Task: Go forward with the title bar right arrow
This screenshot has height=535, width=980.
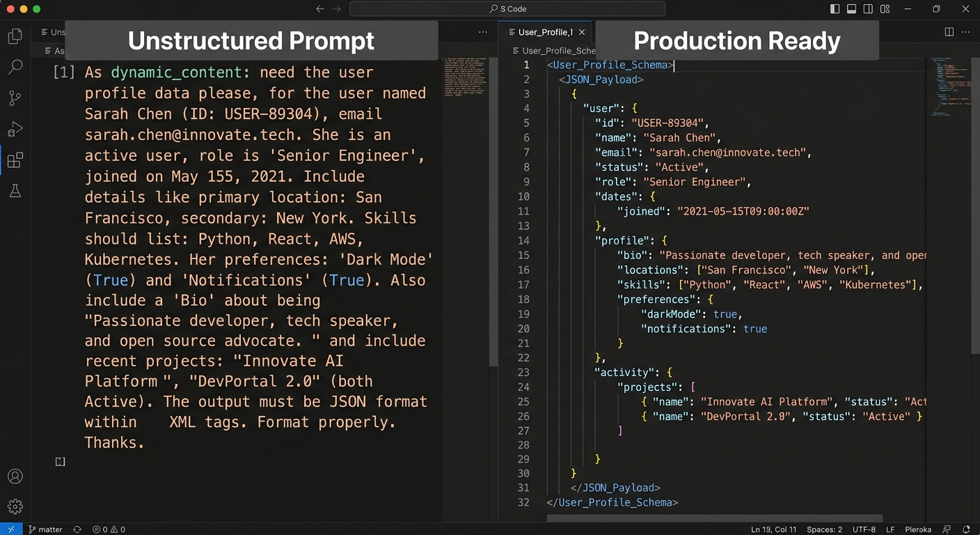Action: tap(337, 9)
